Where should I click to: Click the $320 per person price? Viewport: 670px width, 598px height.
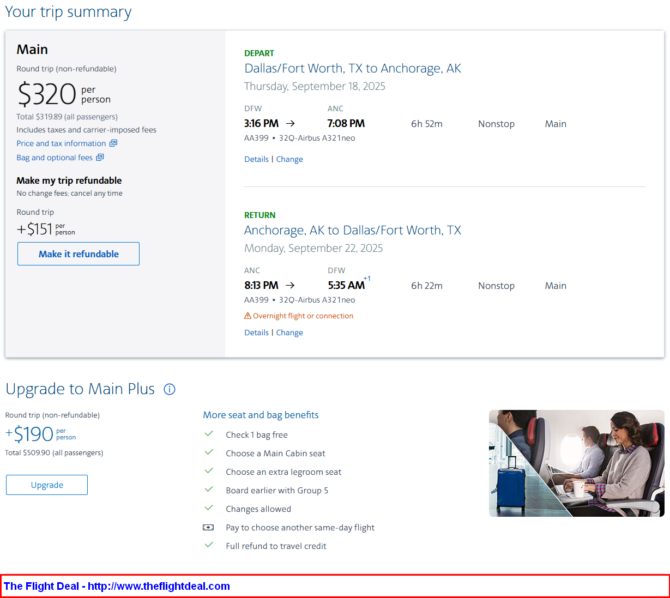64,94
